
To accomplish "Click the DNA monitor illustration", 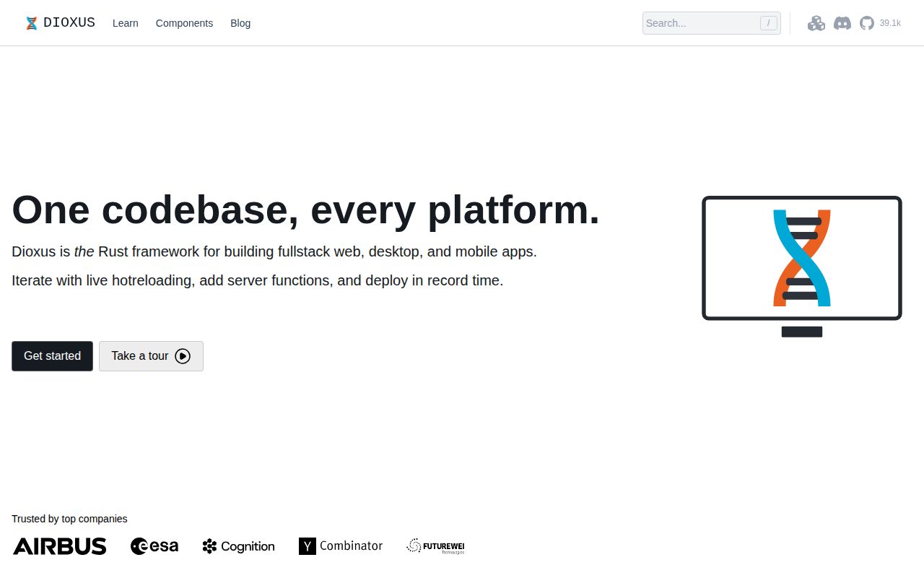I will click(x=802, y=266).
